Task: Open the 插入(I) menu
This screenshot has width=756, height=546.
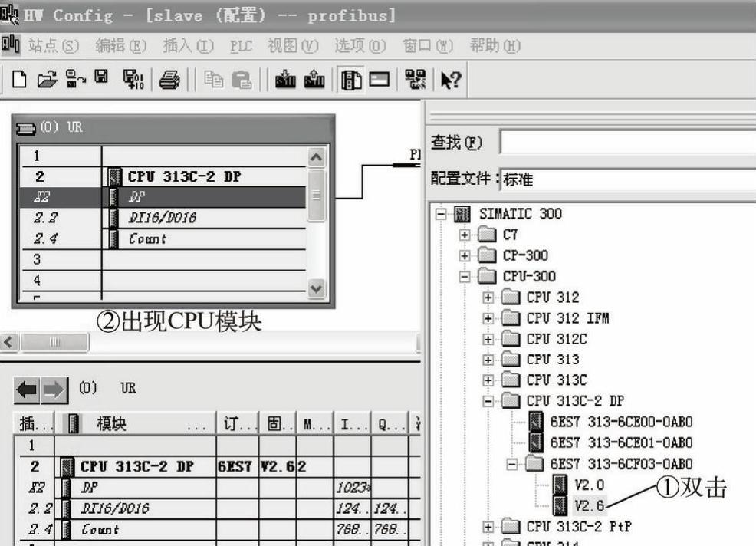Action: [x=188, y=46]
